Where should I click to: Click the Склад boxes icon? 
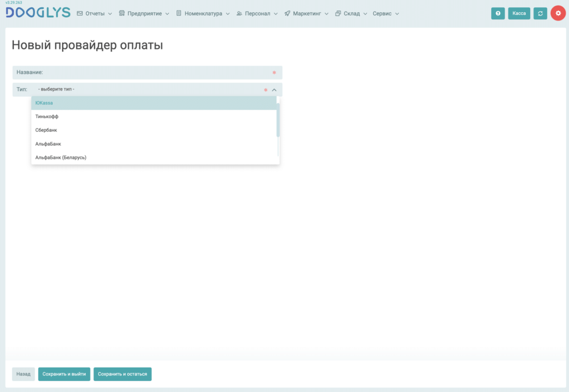[x=338, y=13]
